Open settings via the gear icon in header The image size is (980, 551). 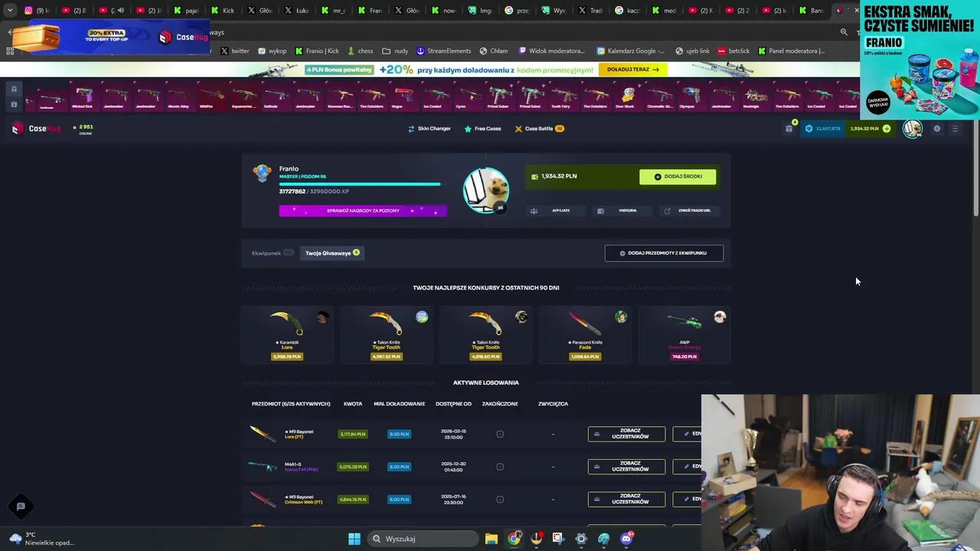click(937, 129)
